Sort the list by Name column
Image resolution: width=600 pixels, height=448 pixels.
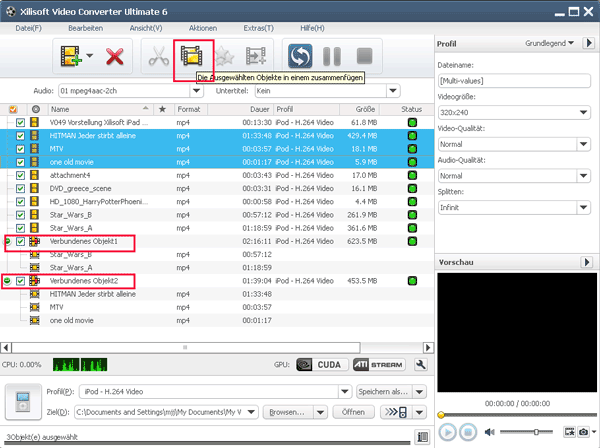point(100,109)
